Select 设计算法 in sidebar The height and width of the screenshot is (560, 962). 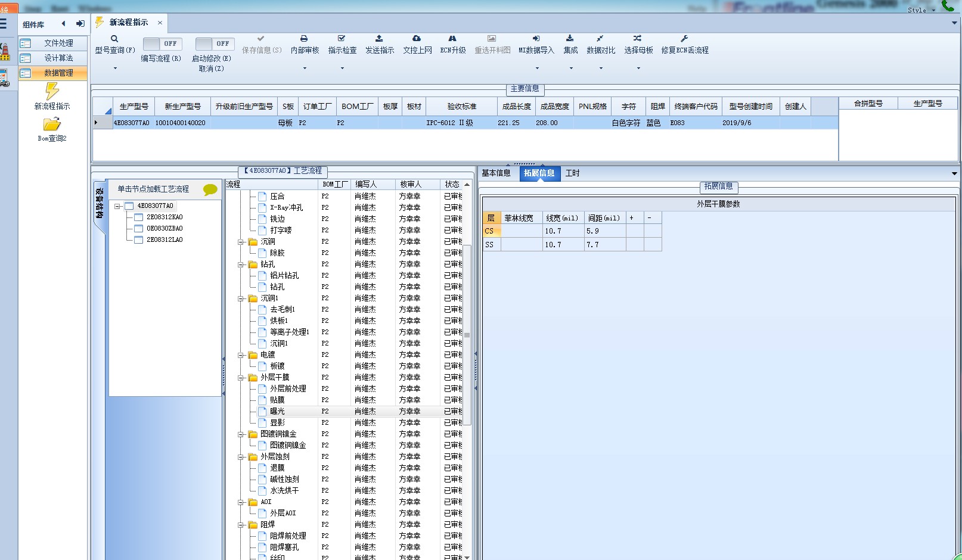coord(53,58)
